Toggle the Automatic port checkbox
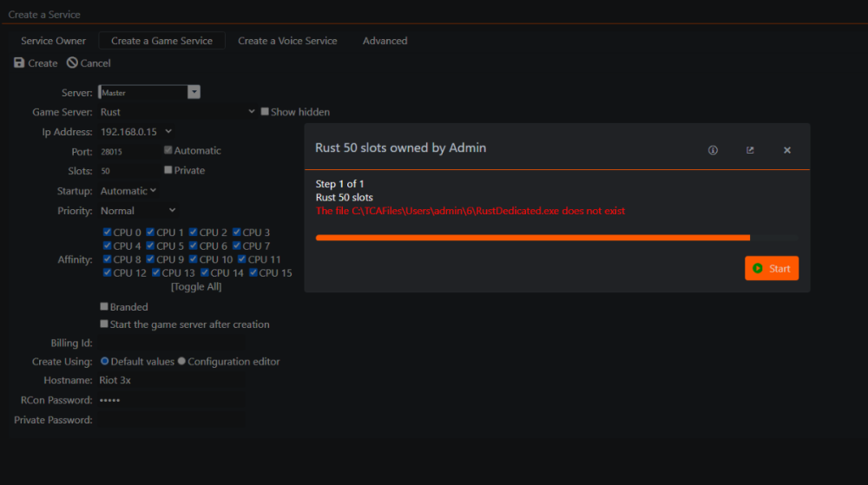 click(x=168, y=150)
